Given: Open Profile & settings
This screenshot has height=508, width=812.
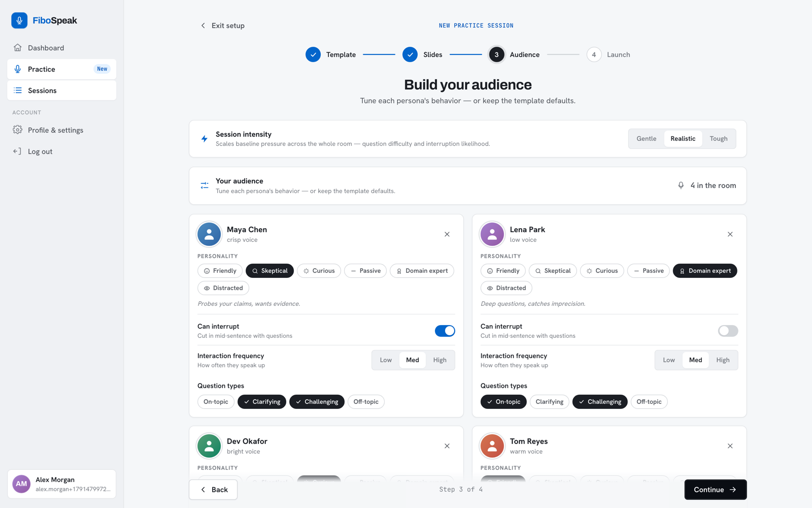Looking at the screenshot, I should tap(62, 130).
